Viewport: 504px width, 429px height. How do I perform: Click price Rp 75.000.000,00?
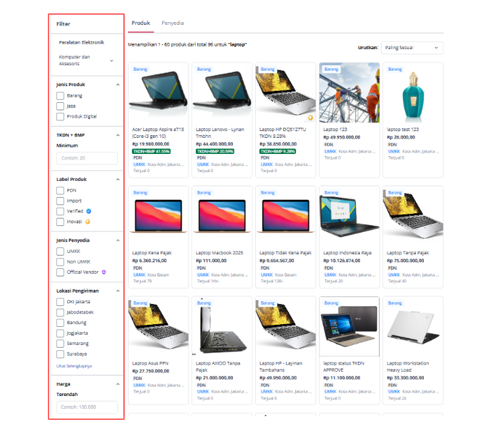(x=405, y=261)
